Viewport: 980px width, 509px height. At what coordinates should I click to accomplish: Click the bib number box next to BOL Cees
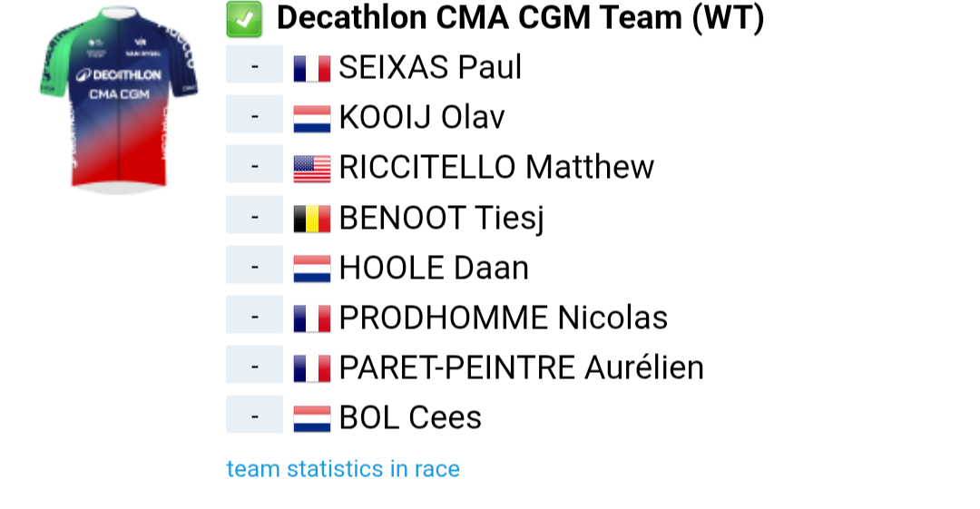254,415
